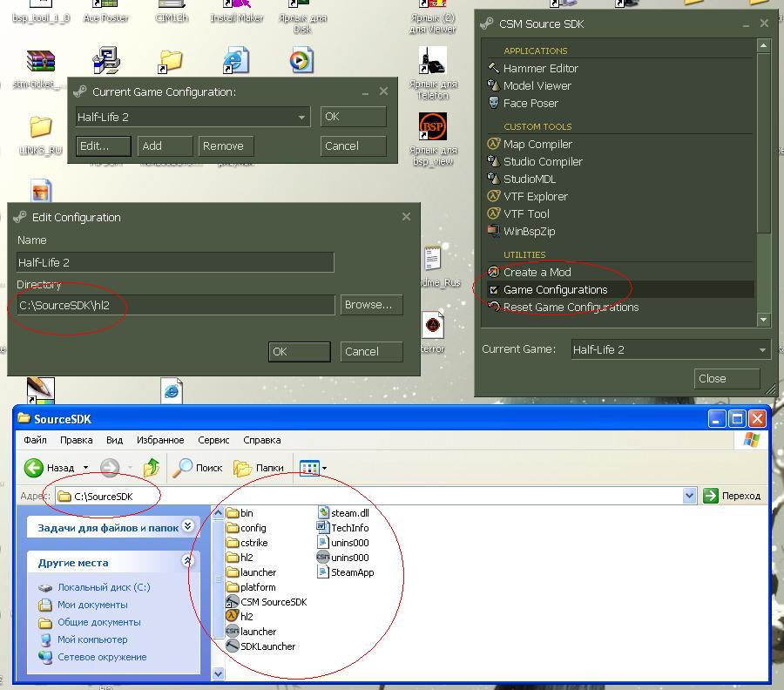
Task: Cancel the Edit Configuration dialog
Action: click(371, 351)
